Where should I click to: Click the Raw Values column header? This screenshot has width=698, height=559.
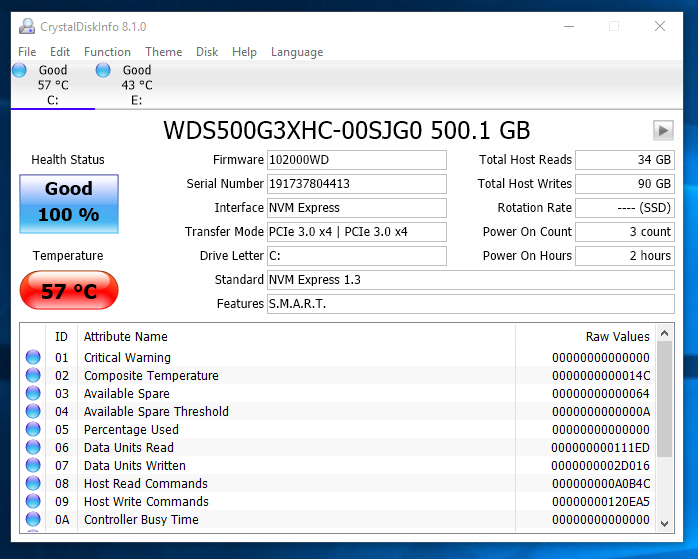pyautogui.click(x=617, y=336)
